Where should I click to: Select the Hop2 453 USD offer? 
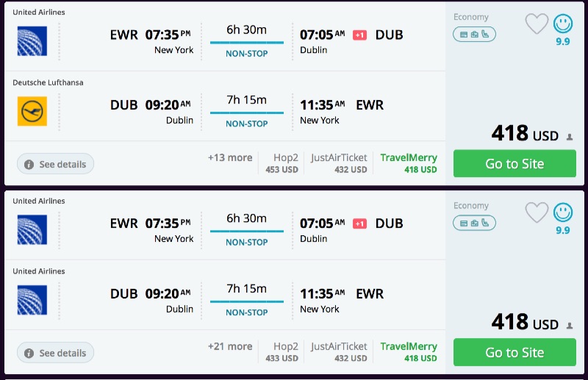point(282,163)
